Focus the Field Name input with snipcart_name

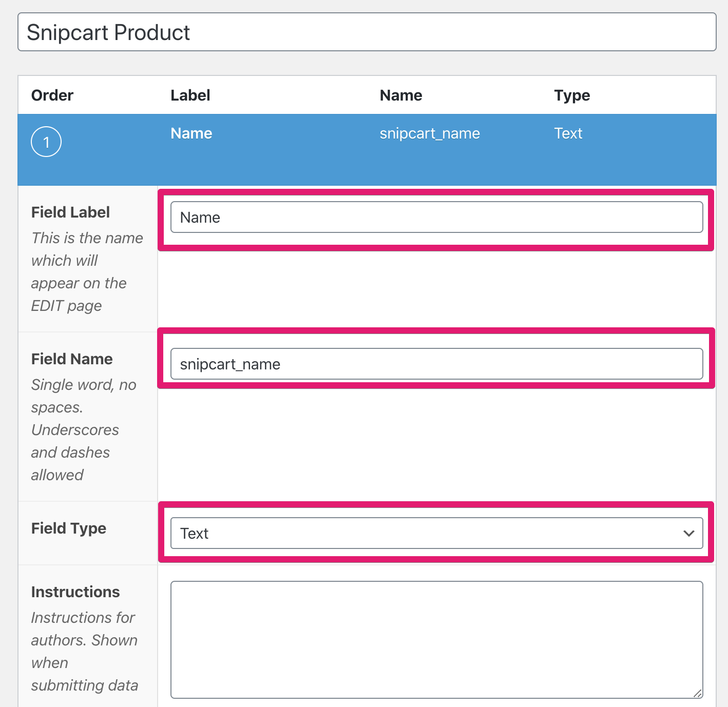point(436,364)
